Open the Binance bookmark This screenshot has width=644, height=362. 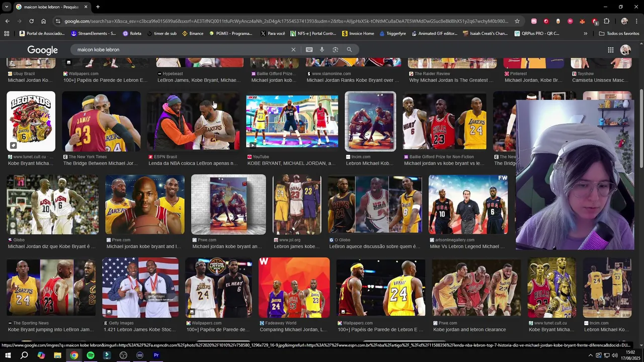(x=193, y=34)
